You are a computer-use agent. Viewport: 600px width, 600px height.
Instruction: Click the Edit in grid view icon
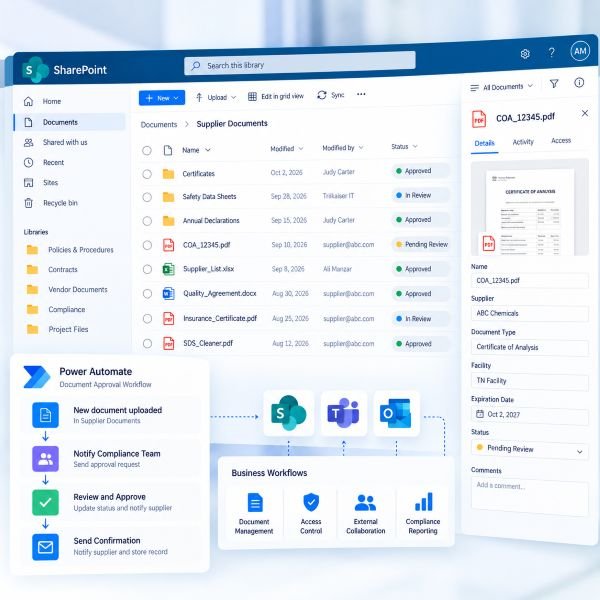[x=252, y=96]
